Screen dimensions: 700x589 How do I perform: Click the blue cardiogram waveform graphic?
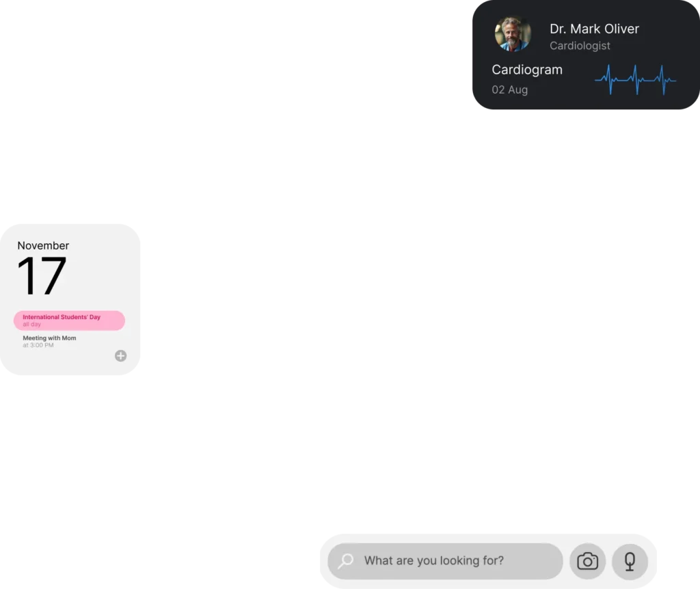(635, 80)
